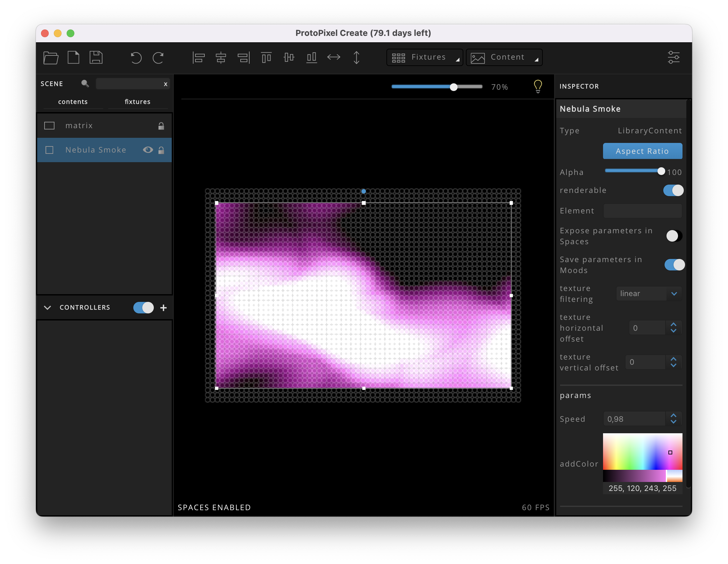Click the 60 FPS indicator
Screen dimensions: 728x564
tap(535, 508)
